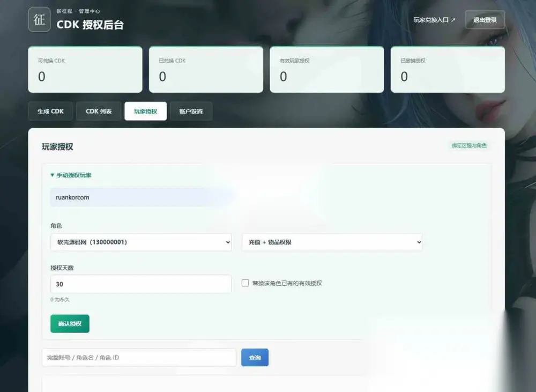The image size is (536, 392).
Task: Collapse the 手动授权玩家 section
Action: point(71,175)
